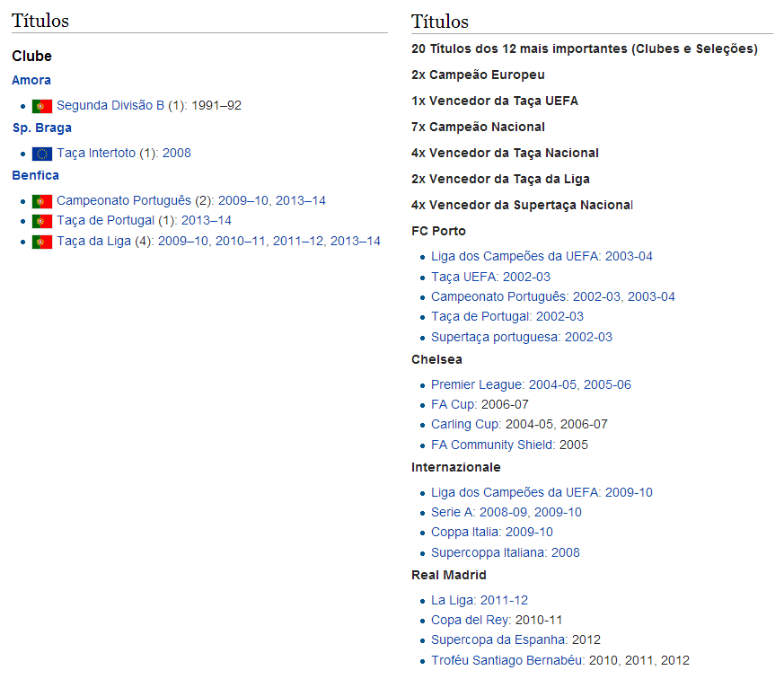This screenshot has height=679, width=784.
Task: Open 2009-10 in the Coppa Italia row
Action: point(530,532)
